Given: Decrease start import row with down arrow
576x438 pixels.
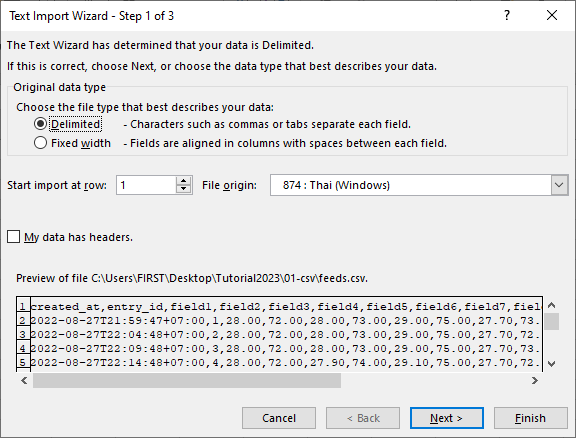Looking at the screenshot, I should [x=184, y=189].
